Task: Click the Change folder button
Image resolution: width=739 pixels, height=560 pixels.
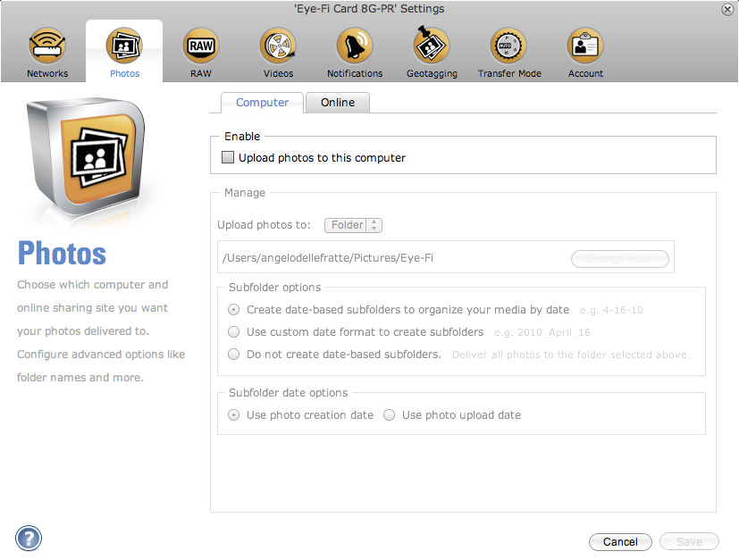Action: coord(620,259)
